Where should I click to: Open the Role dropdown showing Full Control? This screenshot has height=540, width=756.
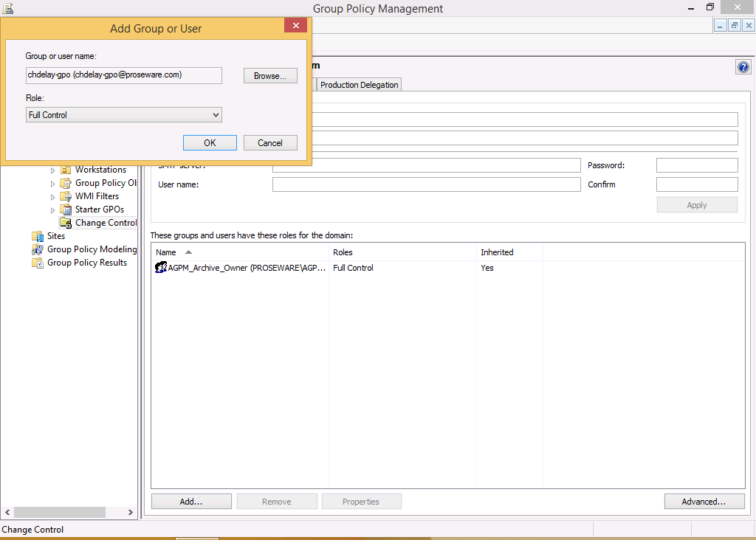point(123,115)
